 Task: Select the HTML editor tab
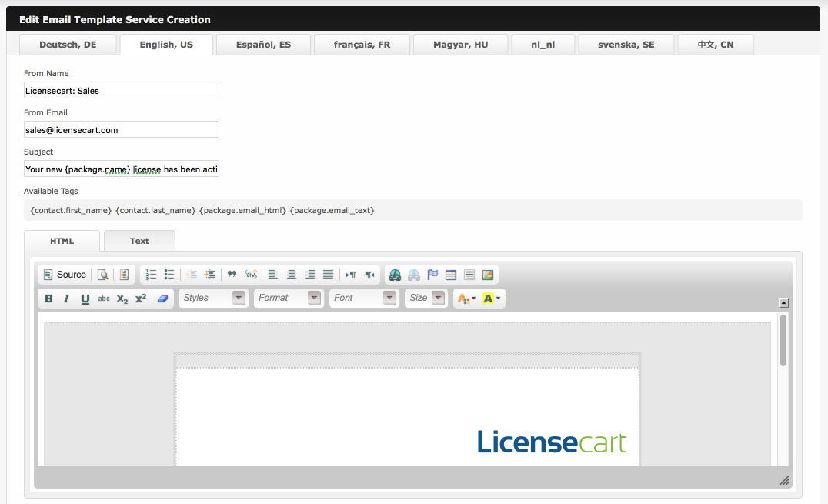[62, 241]
